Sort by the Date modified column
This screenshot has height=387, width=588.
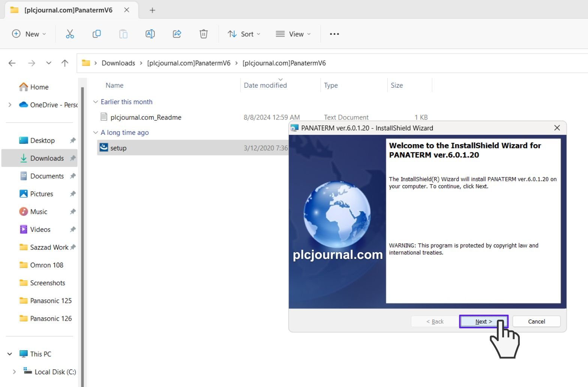(x=265, y=85)
